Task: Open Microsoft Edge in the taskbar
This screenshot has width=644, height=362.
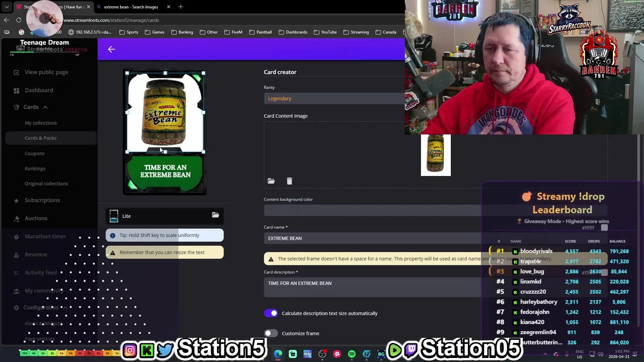Action: coord(278,354)
